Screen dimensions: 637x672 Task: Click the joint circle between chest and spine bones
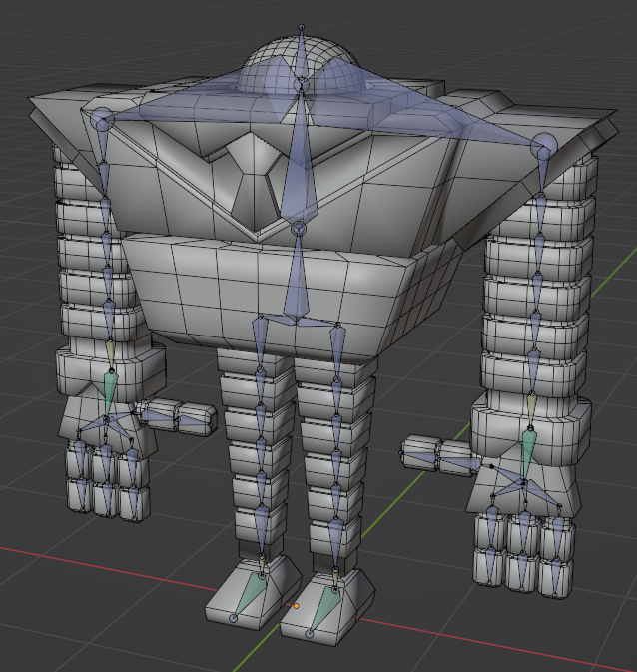point(298,230)
